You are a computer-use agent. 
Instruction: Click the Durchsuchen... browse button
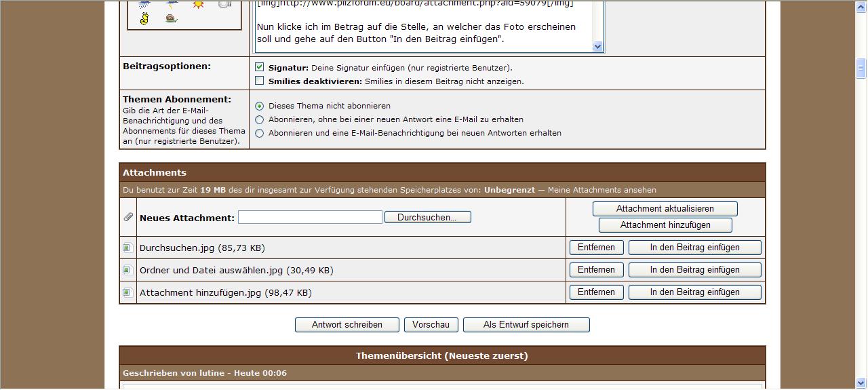427,218
